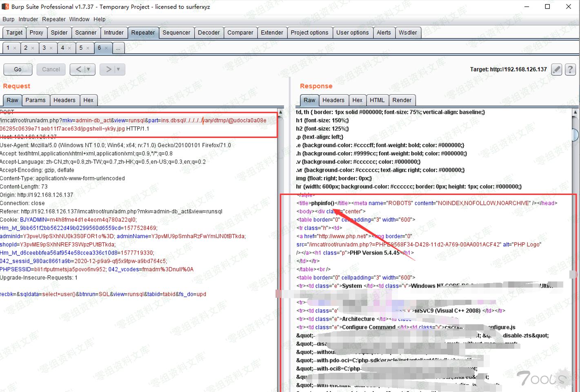This screenshot has height=392, width=580.
Task: Click the edit target pencil icon
Action: click(556, 69)
